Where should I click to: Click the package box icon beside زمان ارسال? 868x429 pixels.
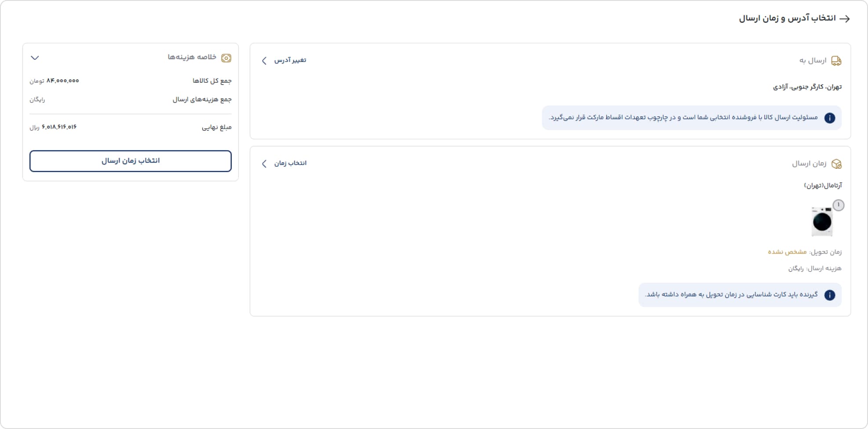point(836,164)
